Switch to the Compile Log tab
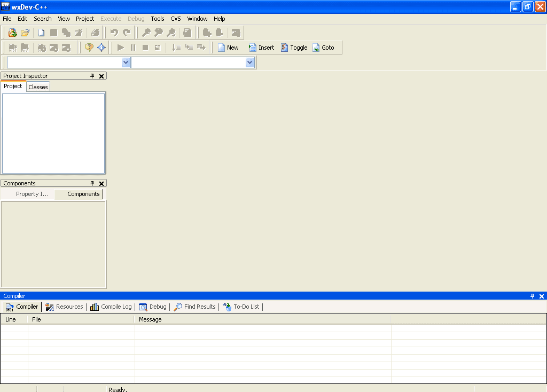This screenshot has height=392, width=547. point(111,307)
